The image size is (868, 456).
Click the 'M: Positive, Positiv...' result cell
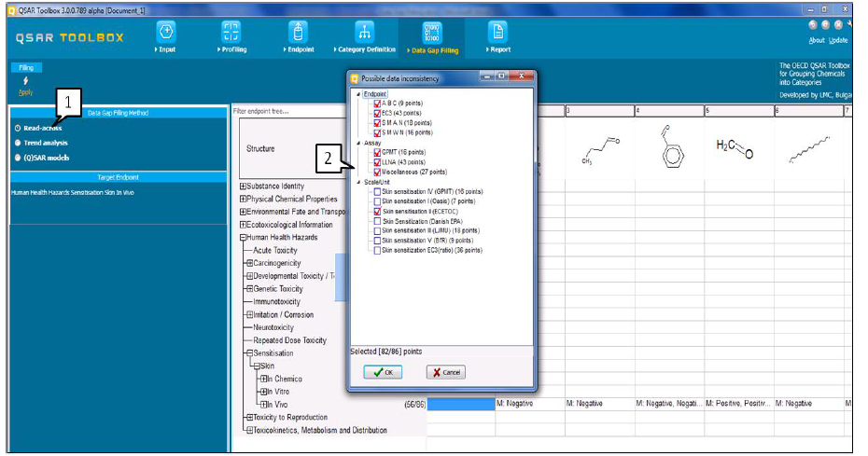tap(739, 404)
